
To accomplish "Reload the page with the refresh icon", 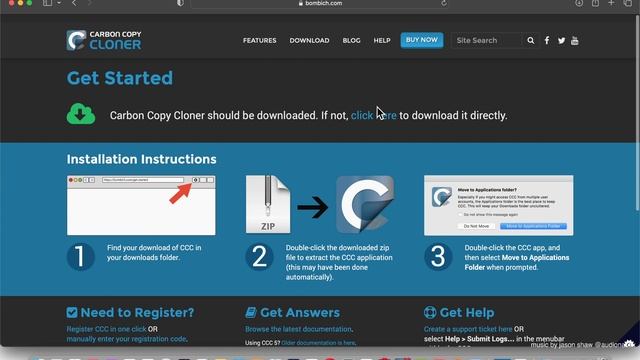I will coord(444,3).
